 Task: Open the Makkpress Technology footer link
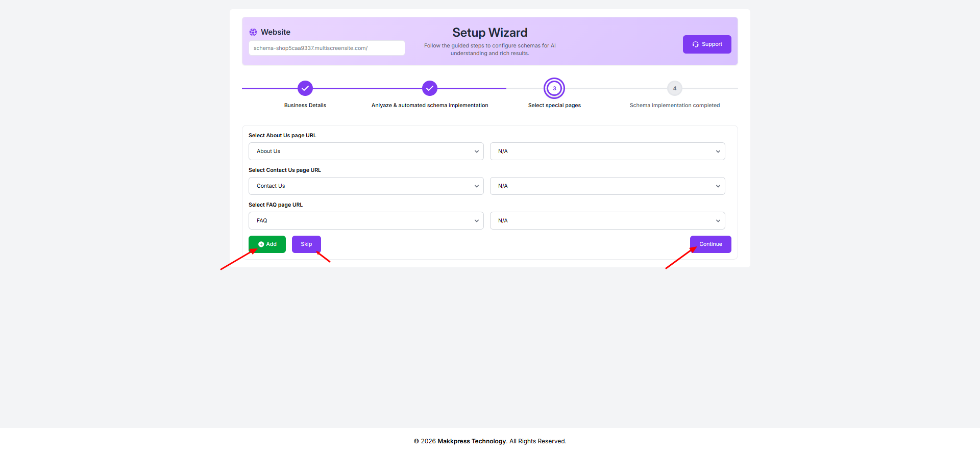tap(472, 441)
